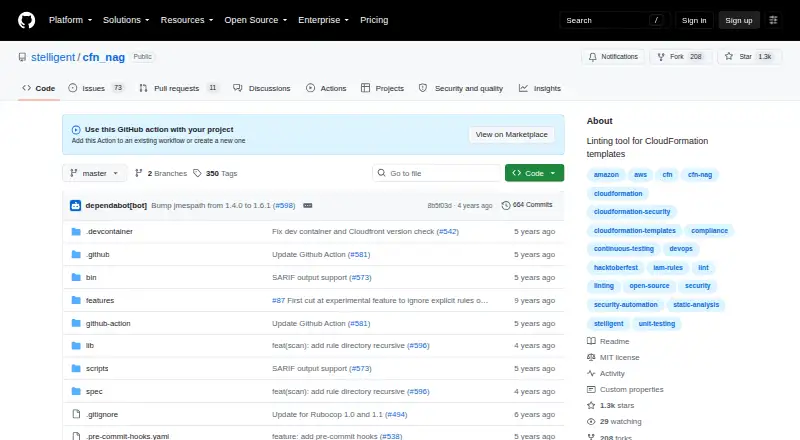Click the Star icon
Viewport: 800px width, 440px height.
click(729, 56)
